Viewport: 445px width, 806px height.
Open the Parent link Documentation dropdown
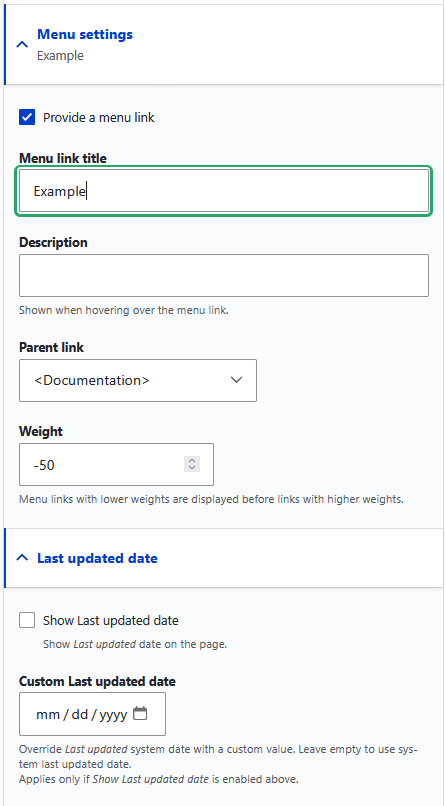(x=138, y=380)
